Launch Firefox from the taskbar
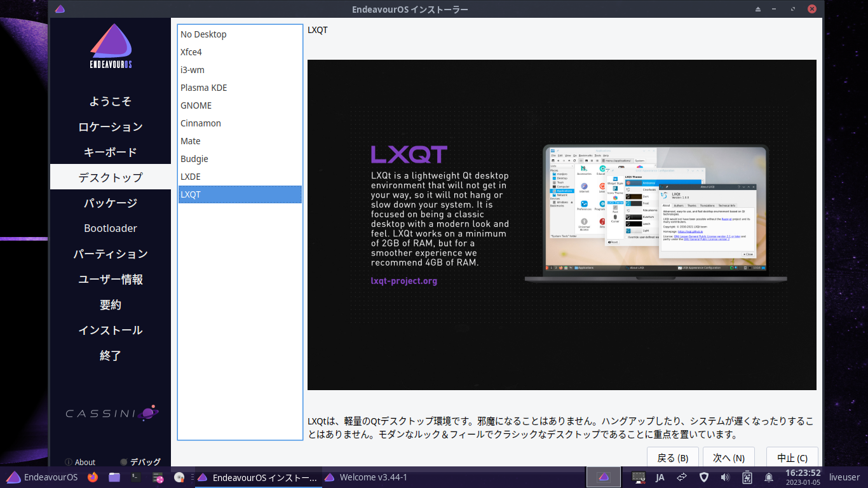868x488 pixels. click(93, 477)
